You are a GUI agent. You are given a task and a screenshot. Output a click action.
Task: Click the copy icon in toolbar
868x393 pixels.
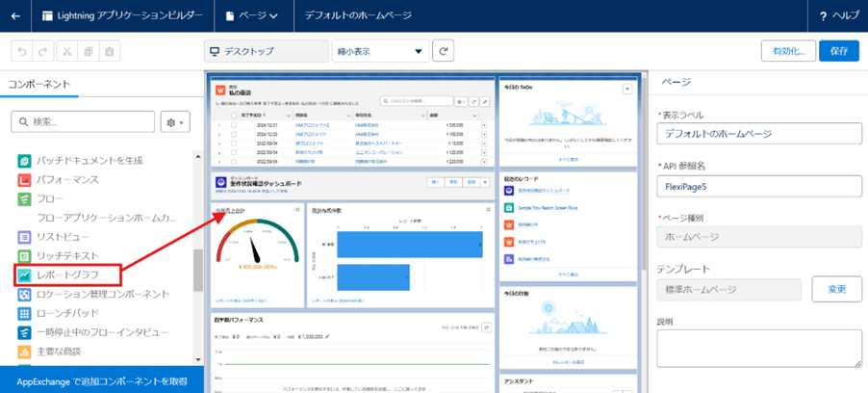click(88, 52)
